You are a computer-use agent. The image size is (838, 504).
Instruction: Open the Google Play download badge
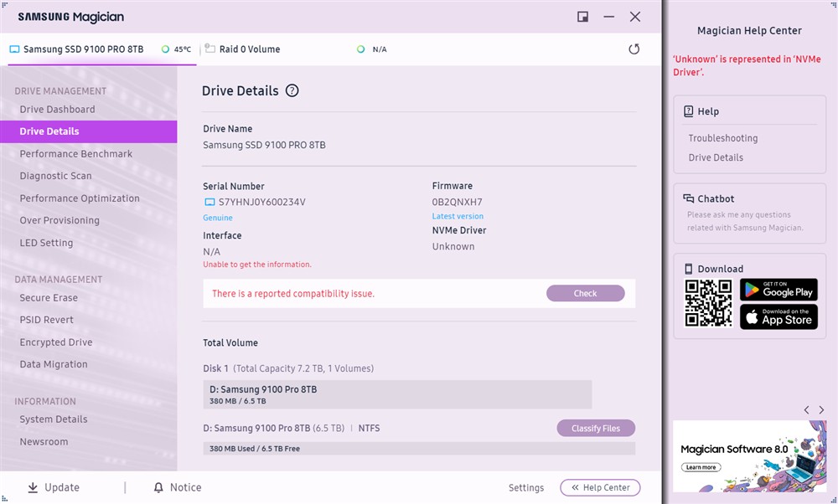pos(779,290)
